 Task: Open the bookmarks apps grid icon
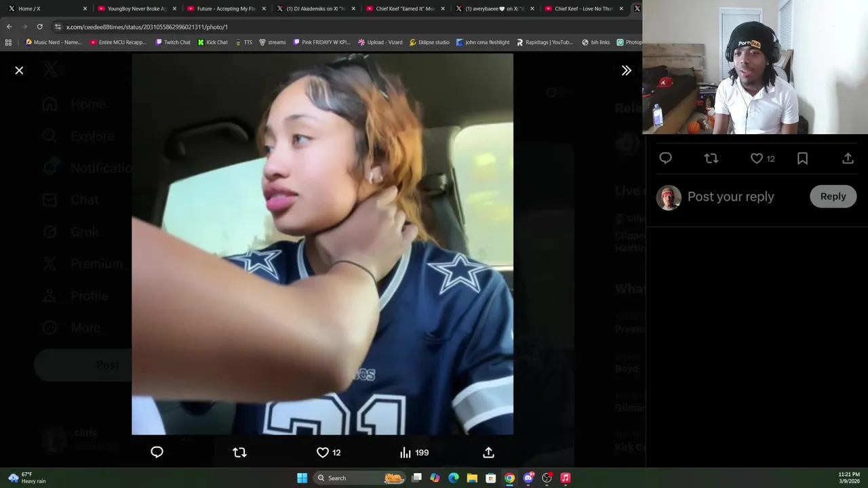point(8,42)
